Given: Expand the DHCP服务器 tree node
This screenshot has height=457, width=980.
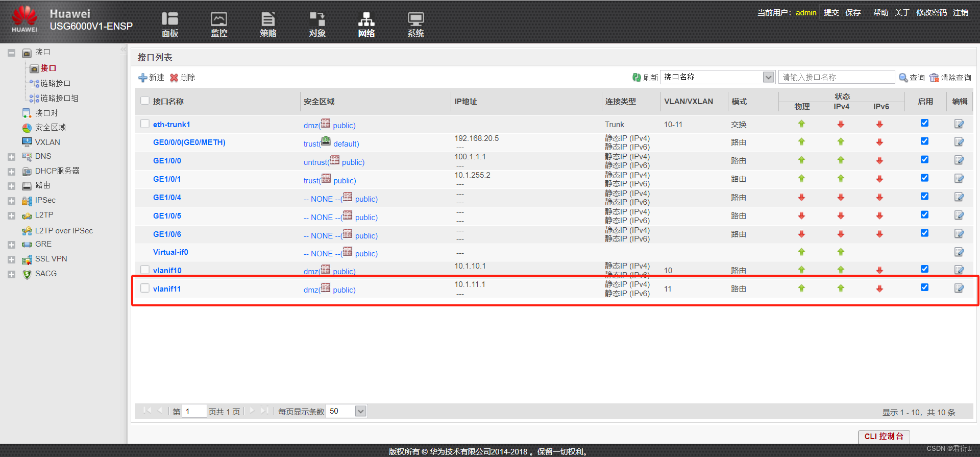Looking at the screenshot, I should (x=11, y=172).
